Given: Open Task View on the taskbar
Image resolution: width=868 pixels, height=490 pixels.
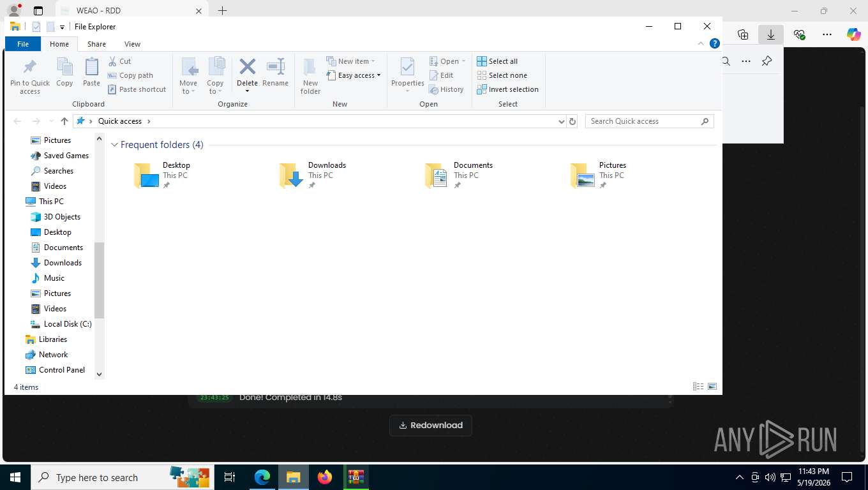Looking at the screenshot, I should pyautogui.click(x=230, y=477).
